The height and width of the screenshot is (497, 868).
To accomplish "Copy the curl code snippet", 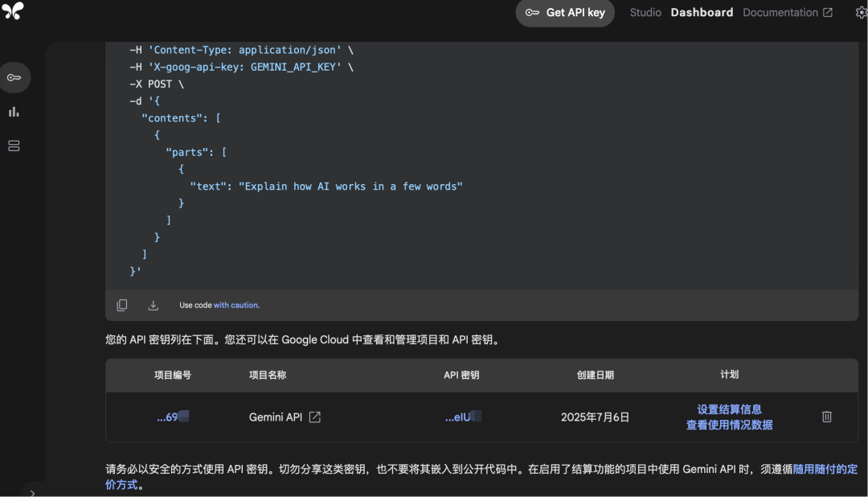I will point(122,306).
